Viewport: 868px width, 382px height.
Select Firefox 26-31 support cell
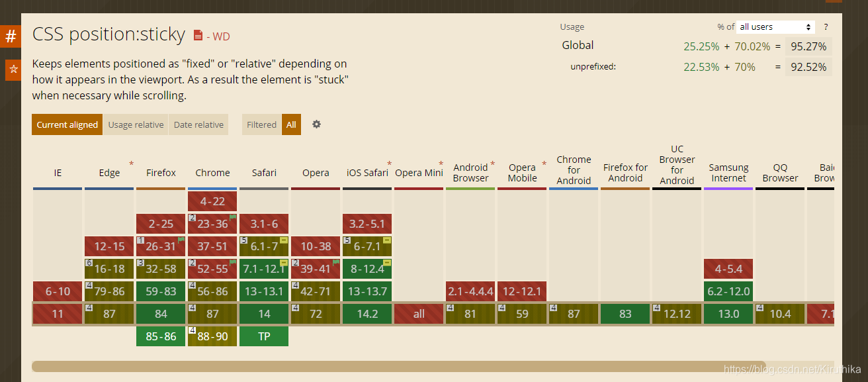161,246
